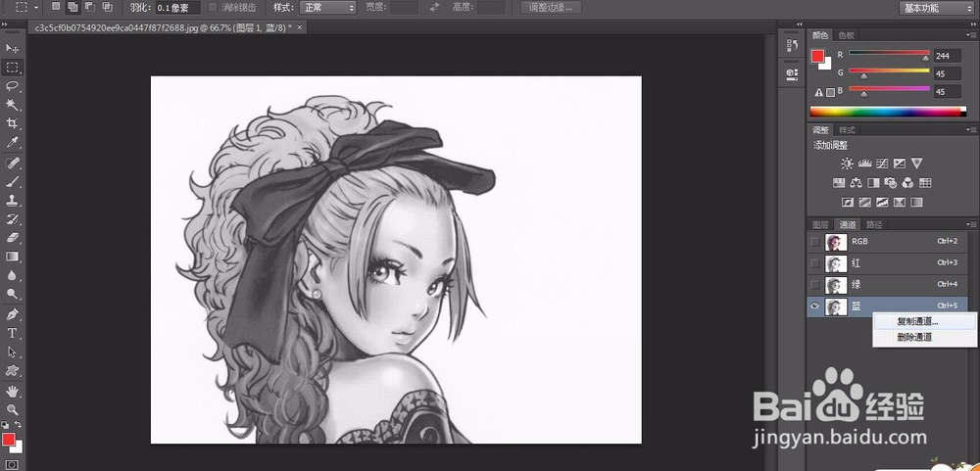Select the Spot Healing Brush tool
The image size is (980, 471).
[x=12, y=163]
